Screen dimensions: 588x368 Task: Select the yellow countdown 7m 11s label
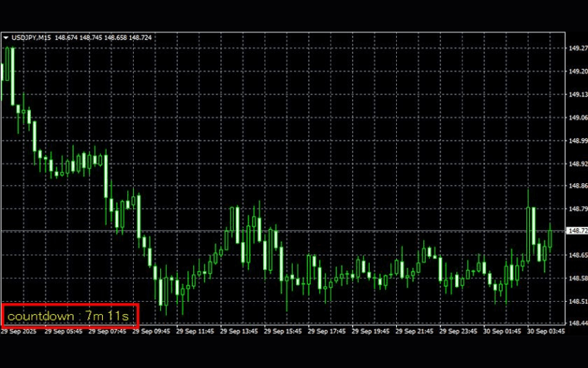(x=69, y=316)
